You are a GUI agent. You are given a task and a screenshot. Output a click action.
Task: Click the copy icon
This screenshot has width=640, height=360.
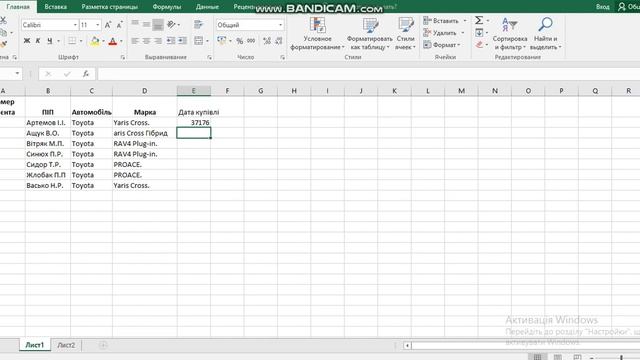(3, 32)
